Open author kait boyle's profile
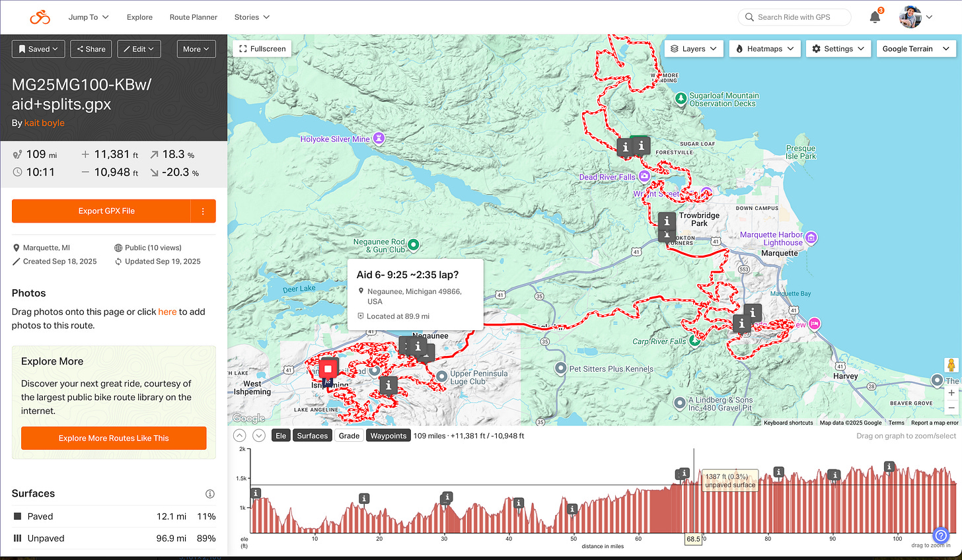Image resolution: width=962 pixels, height=560 pixels. coord(44,123)
